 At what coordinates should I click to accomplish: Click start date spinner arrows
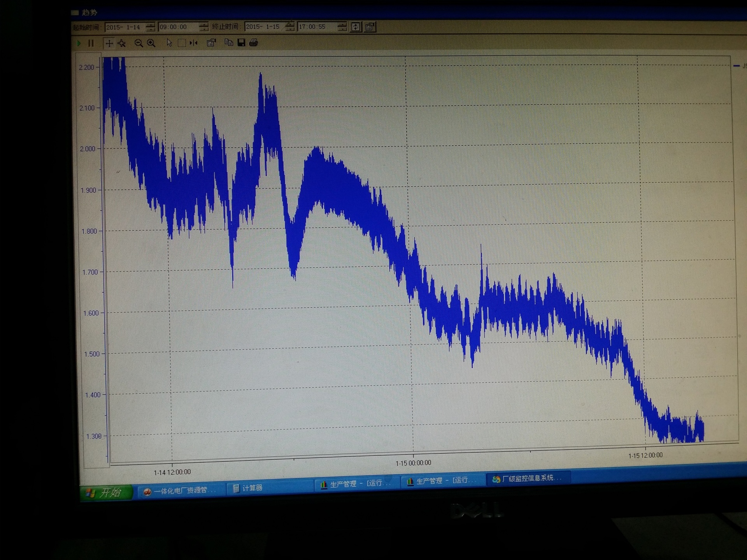151,27
